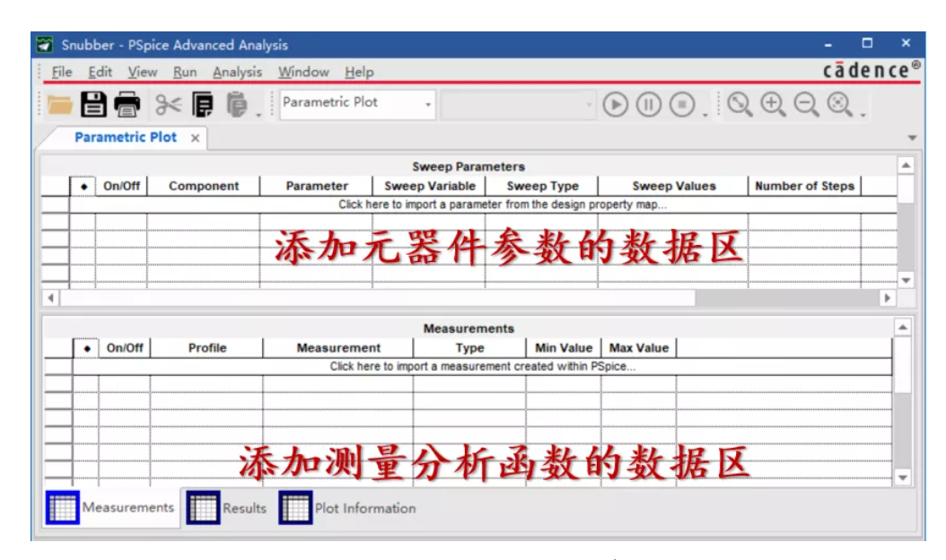946x560 pixels.
Task: Select the Max Value column header
Action: [x=639, y=347]
